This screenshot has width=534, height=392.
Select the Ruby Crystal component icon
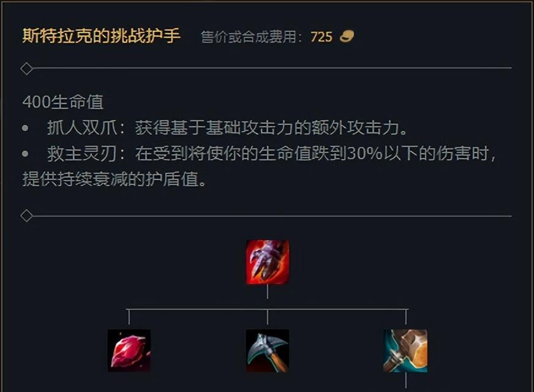(129, 350)
